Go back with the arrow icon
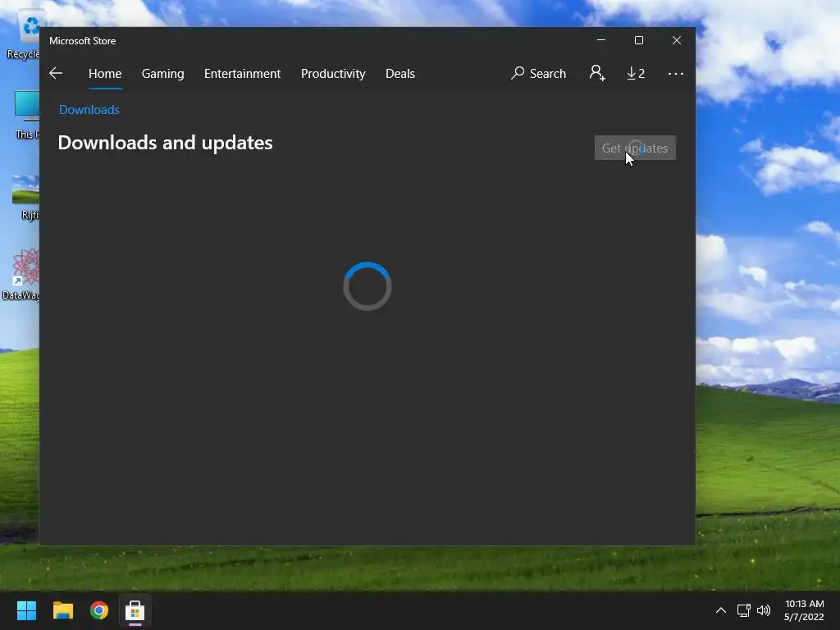The image size is (840, 630). (x=56, y=73)
